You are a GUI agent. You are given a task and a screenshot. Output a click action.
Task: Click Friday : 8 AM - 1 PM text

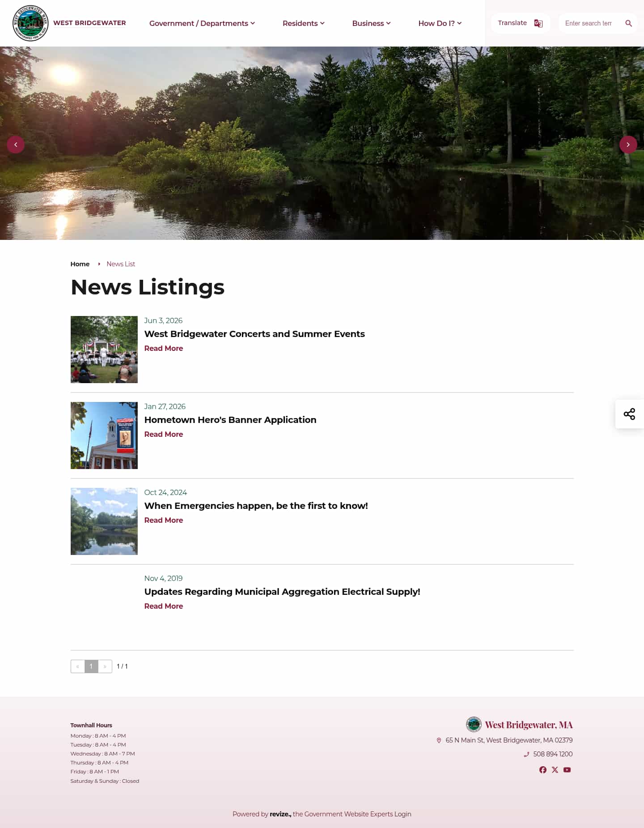[x=94, y=772]
